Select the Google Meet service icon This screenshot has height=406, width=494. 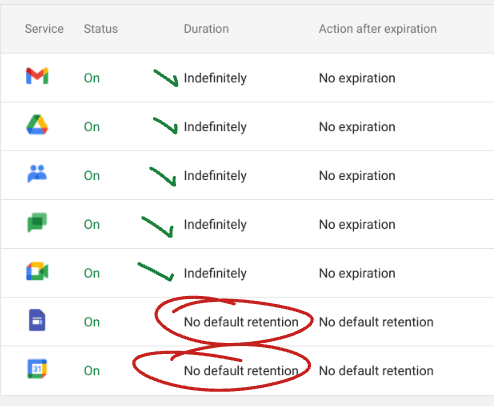tap(37, 271)
